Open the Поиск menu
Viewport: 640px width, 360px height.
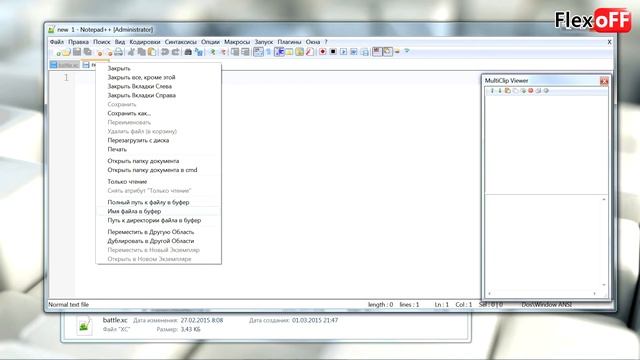click(102, 42)
